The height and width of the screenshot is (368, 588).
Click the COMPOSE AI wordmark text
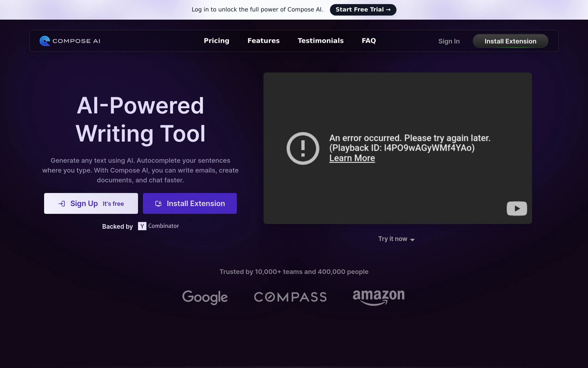(76, 41)
